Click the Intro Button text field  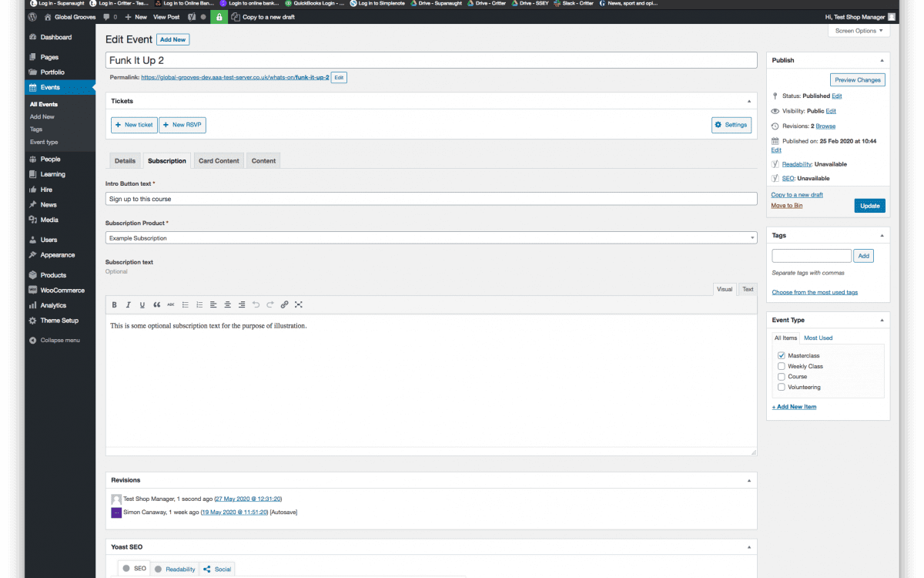point(431,199)
